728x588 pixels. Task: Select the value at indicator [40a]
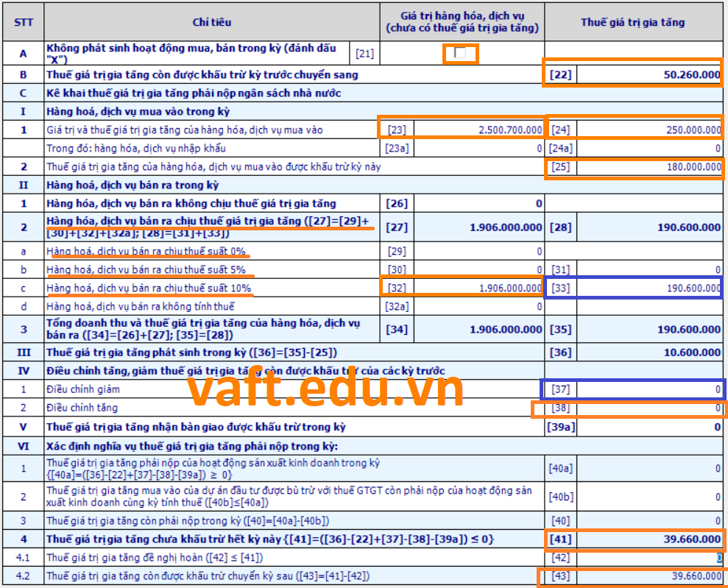coord(718,468)
